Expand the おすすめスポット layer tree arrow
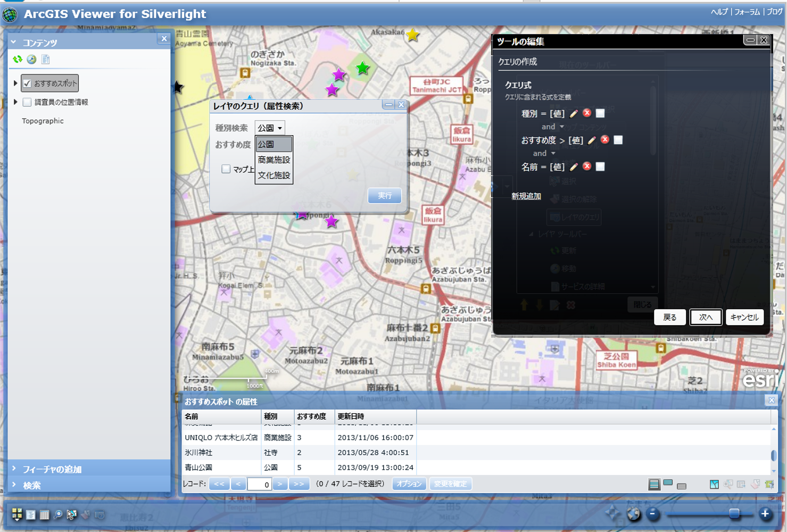The height and width of the screenshot is (532, 787). 15,84
